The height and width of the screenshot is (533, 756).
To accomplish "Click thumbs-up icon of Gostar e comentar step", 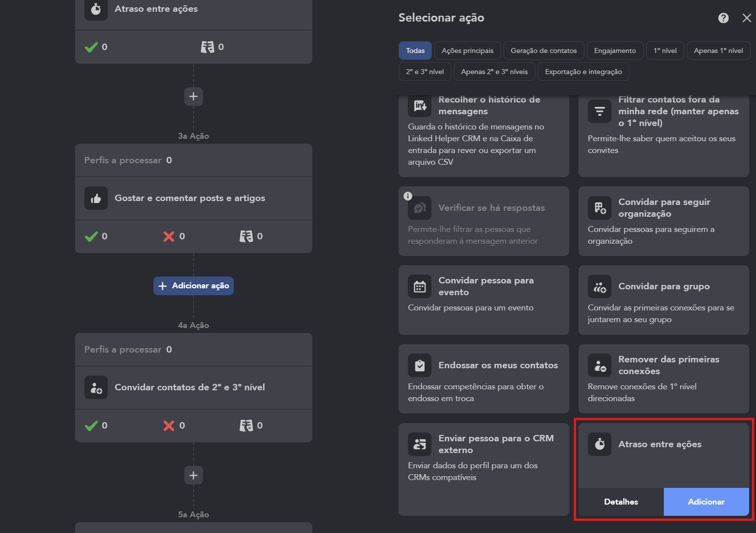I will pyautogui.click(x=96, y=198).
